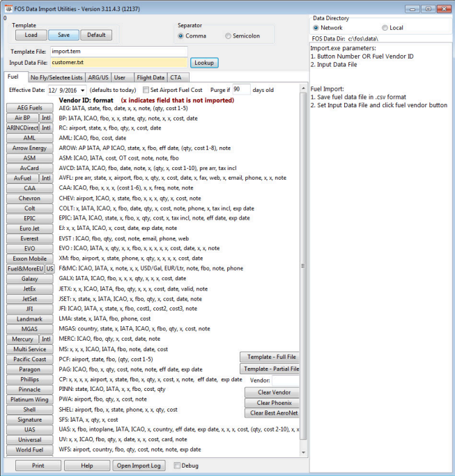Open the ARG/US tab

98,78
